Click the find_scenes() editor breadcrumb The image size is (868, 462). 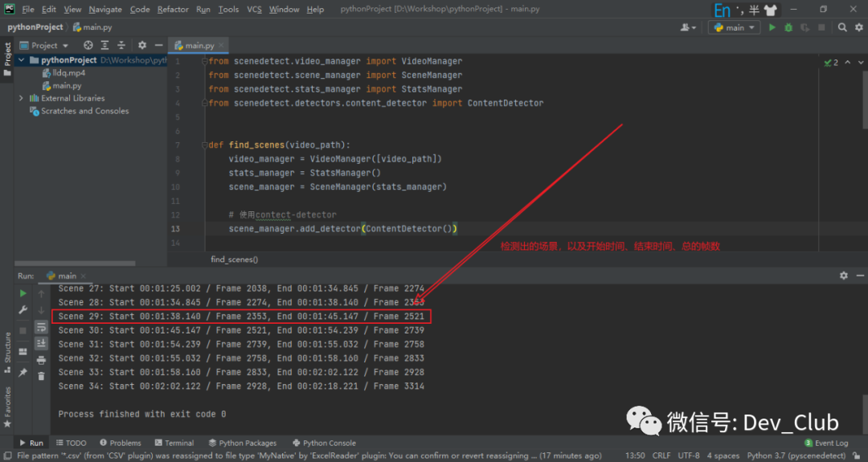point(234,260)
